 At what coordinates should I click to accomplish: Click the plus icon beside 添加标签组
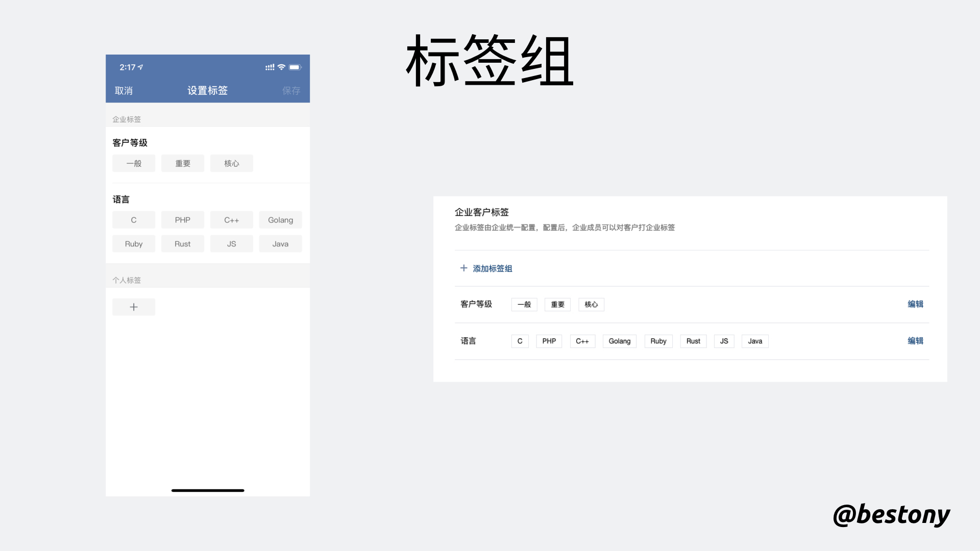pyautogui.click(x=463, y=268)
